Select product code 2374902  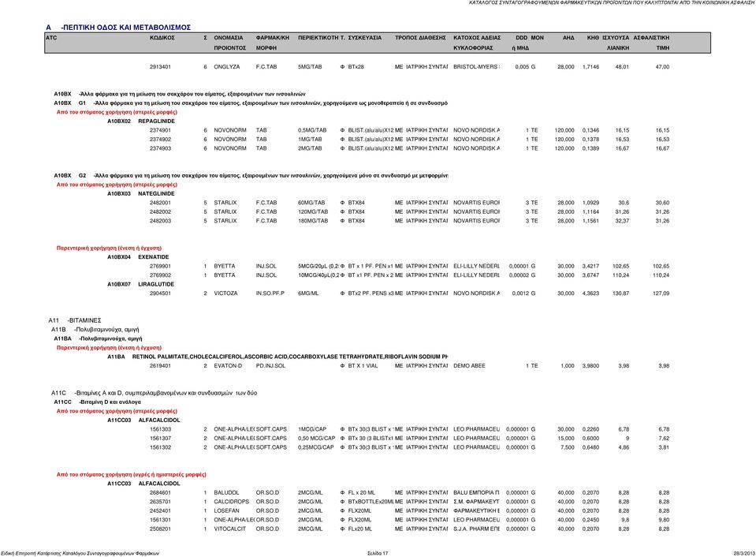coord(160,140)
